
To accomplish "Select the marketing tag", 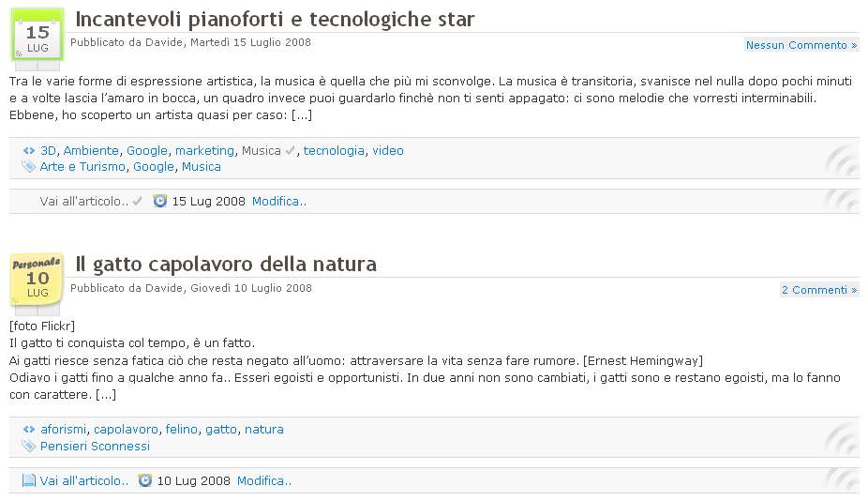I will coord(205,151).
